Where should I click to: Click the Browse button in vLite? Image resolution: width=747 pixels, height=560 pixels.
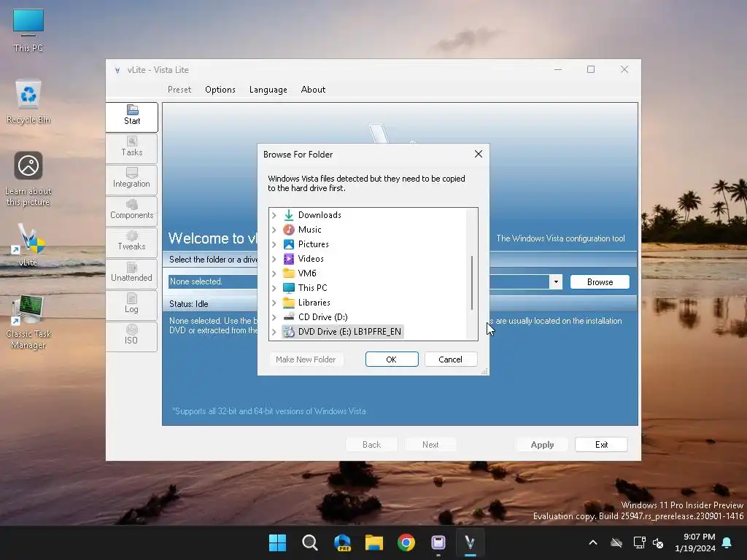click(600, 282)
